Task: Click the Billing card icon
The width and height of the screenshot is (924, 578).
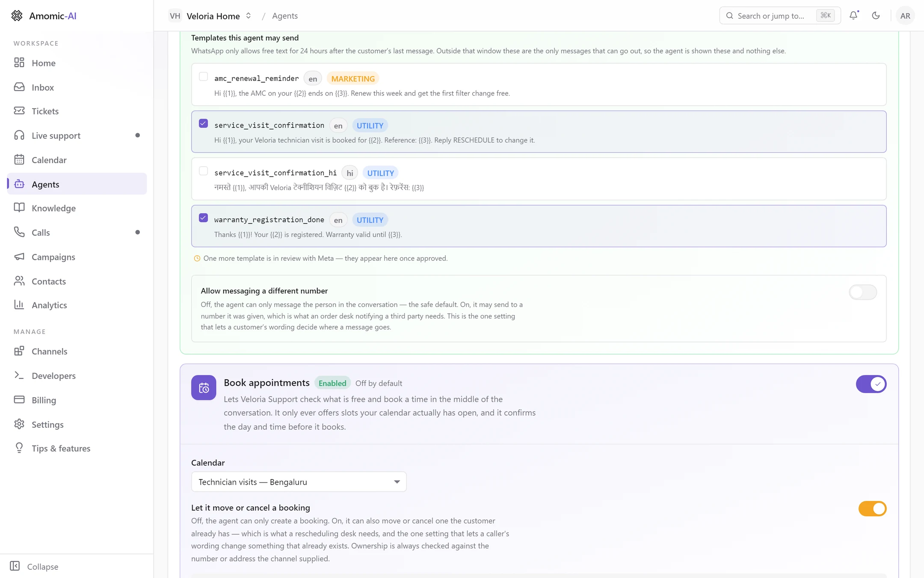Action: point(19,399)
